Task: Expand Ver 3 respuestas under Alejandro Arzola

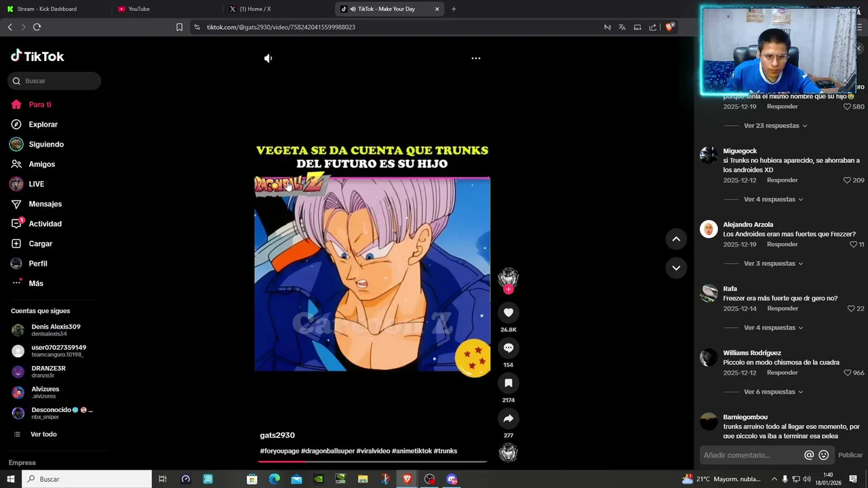Action: click(774, 264)
